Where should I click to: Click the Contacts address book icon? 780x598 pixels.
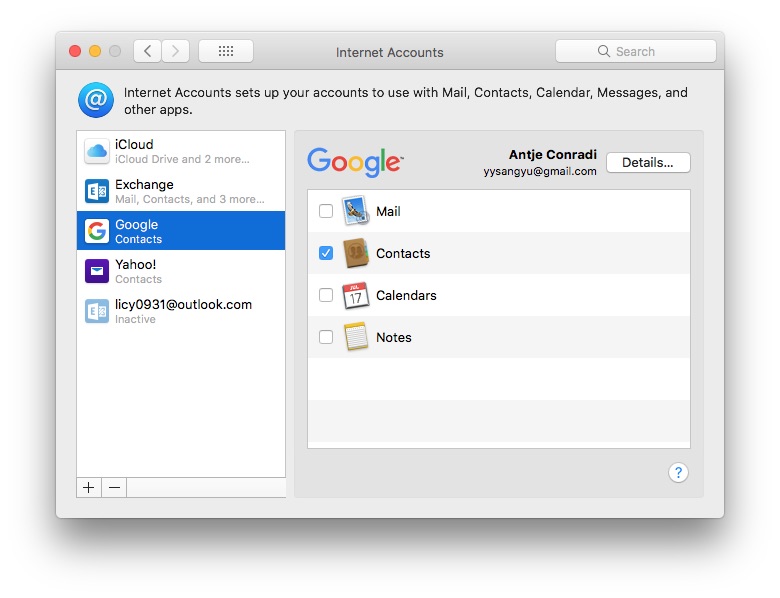[356, 253]
